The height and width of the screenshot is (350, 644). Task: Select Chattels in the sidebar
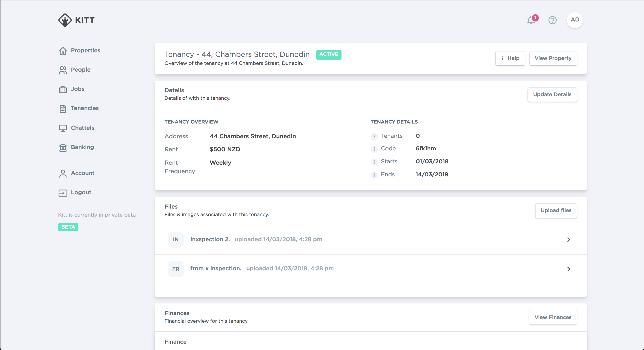click(82, 128)
